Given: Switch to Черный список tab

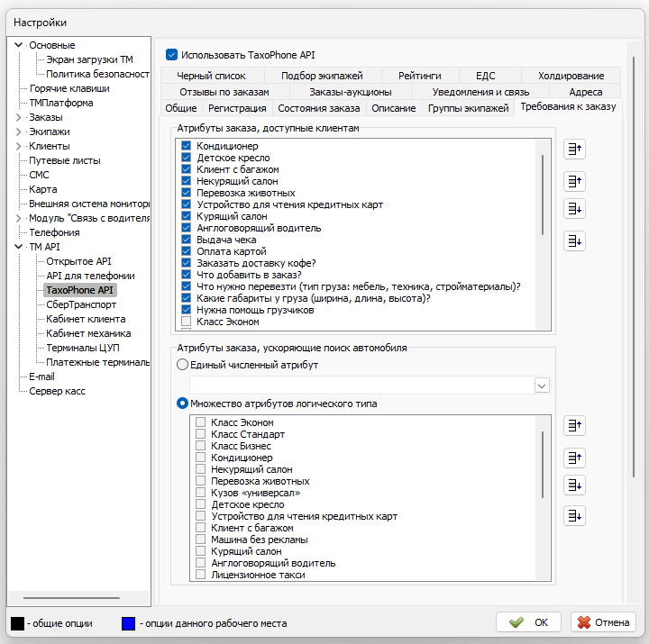Looking at the screenshot, I should click(212, 76).
